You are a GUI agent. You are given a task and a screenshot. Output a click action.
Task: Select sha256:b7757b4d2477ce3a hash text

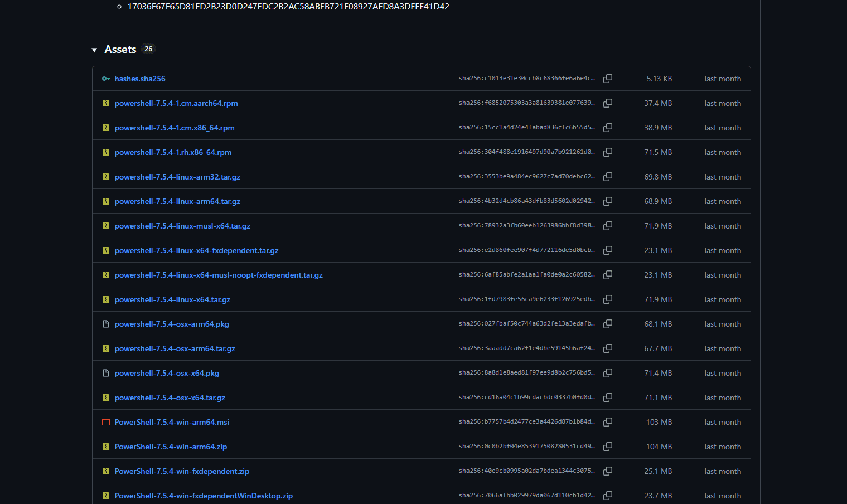click(x=527, y=422)
